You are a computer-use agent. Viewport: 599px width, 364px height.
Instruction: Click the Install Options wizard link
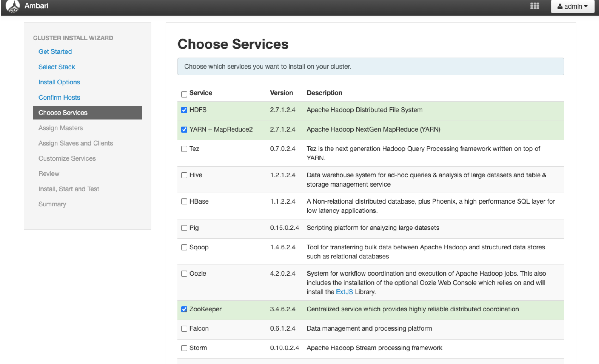point(59,82)
